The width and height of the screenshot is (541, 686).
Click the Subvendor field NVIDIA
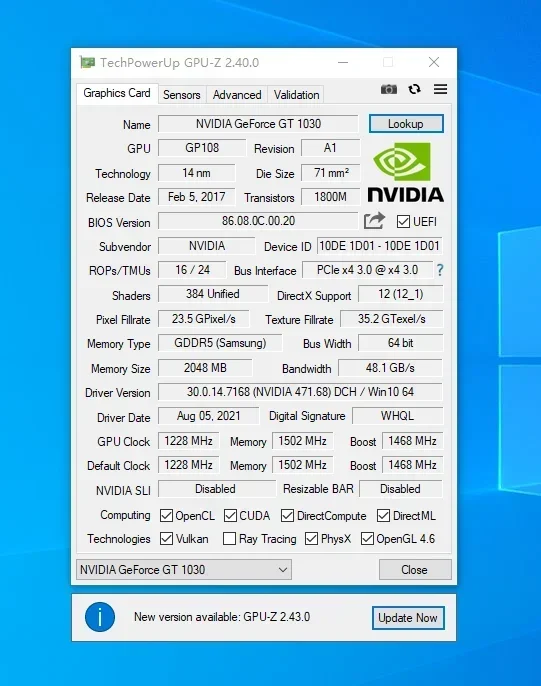coord(206,246)
